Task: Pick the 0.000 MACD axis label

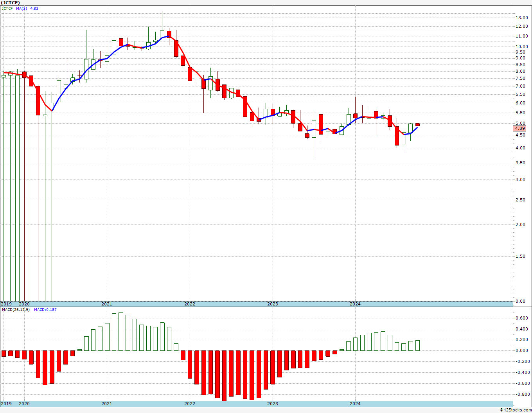Action: pos(521,350)
